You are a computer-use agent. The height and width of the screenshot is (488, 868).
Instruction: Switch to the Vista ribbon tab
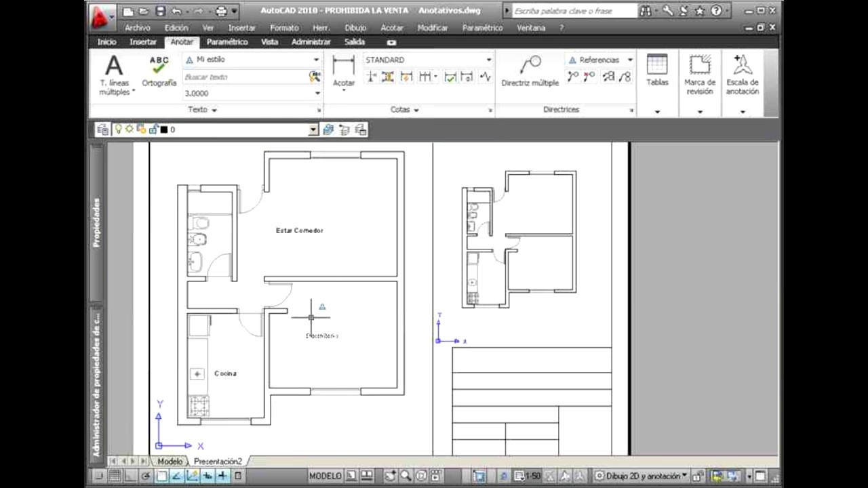pos(270,41)
